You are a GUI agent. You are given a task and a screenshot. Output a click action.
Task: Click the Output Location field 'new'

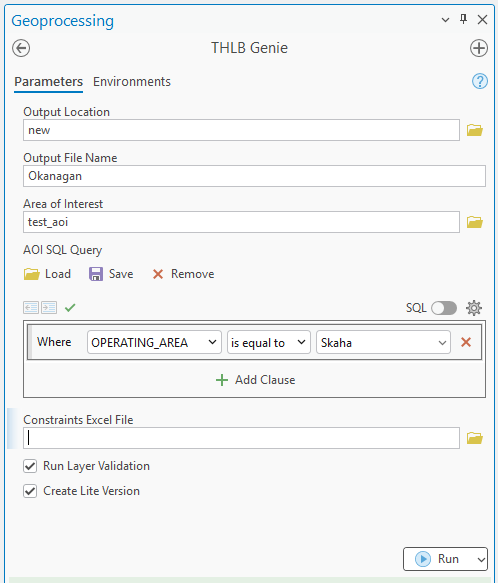coord(241,130)
